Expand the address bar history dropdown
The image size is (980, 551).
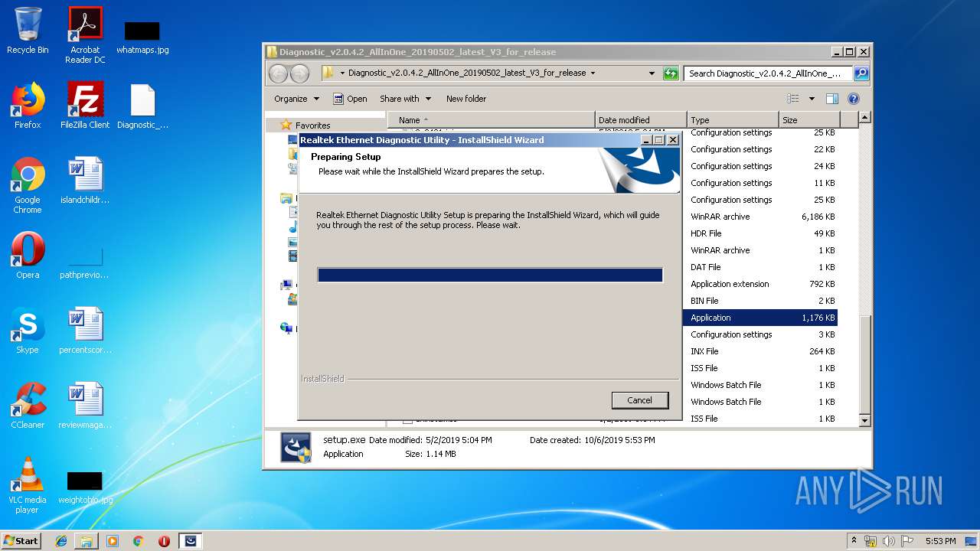[652, 73]
